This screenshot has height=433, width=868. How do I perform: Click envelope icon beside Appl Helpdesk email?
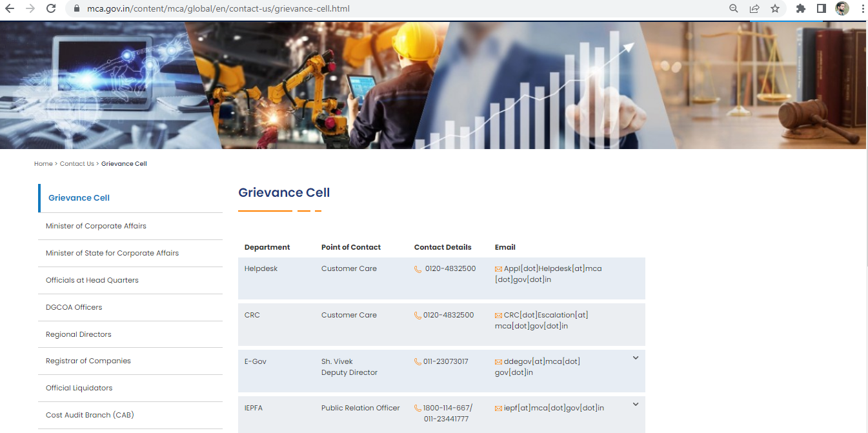(498, 269)
